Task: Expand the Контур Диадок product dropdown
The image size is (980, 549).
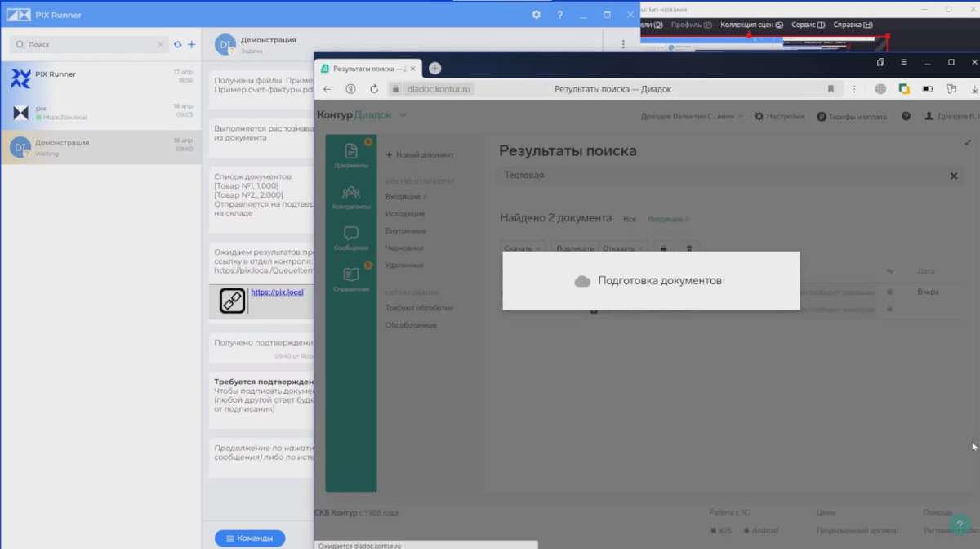Action: pyautogui.click(x=403, y=115)
